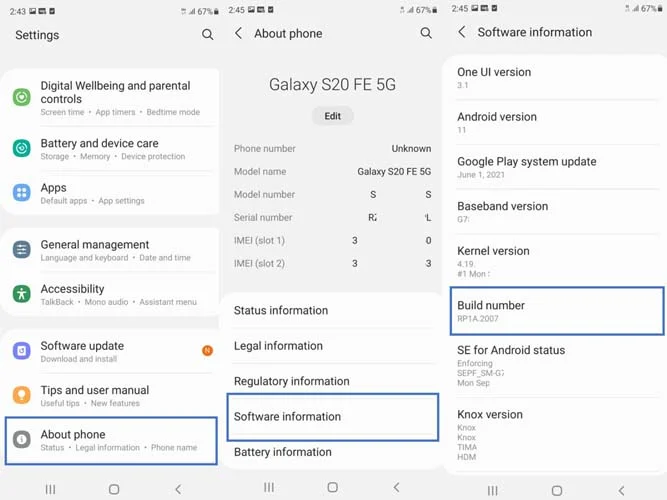Screen dimensions: 667x500
Task: Tap the General management sliders icon
Action: pos(22,249)
